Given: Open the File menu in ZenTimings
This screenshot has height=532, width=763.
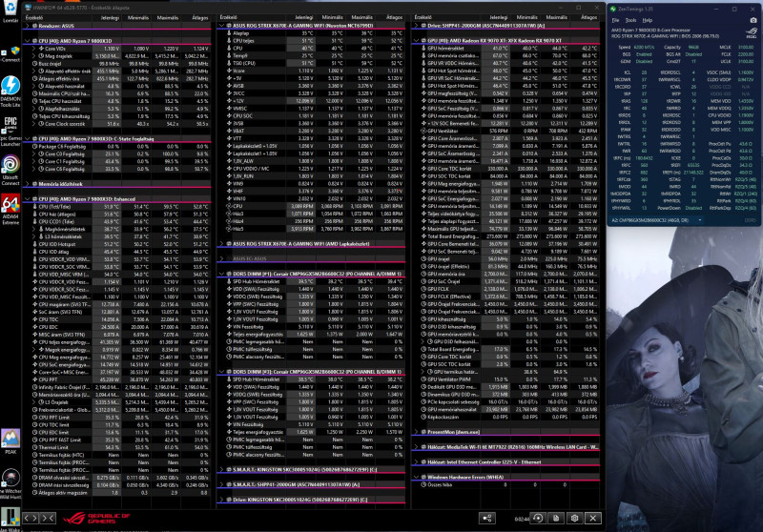Looking at the screenshot, I should [615, 20].
